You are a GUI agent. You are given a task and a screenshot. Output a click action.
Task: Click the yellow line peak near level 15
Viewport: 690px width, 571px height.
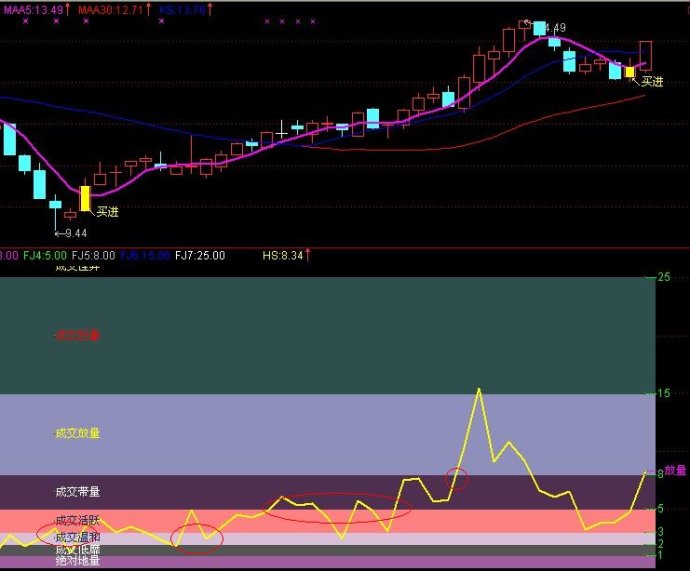tap(479, 389)
